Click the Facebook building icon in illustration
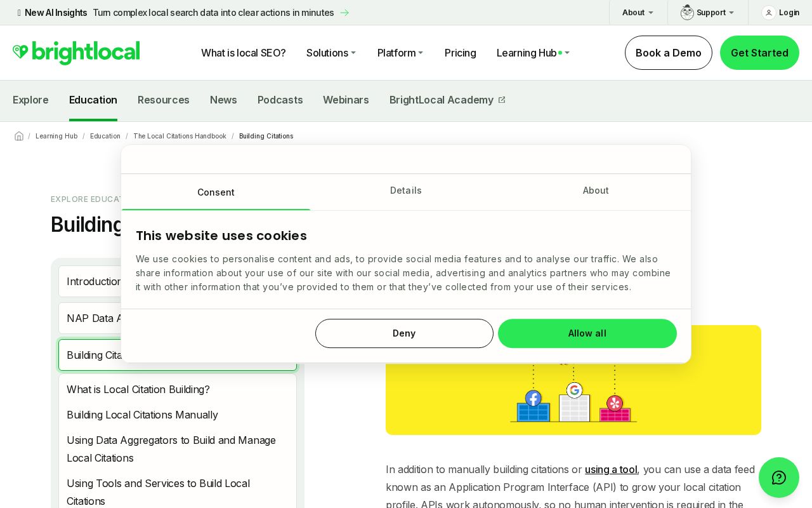Image resolution: width=812 pixels, height=508 pixels. (533, 406)
